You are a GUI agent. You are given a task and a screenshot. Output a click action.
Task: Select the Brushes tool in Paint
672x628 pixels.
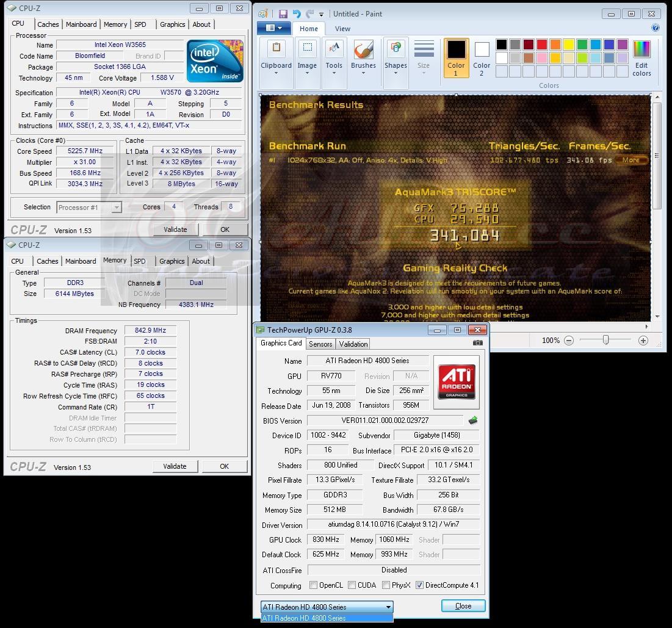coord(363,58)
